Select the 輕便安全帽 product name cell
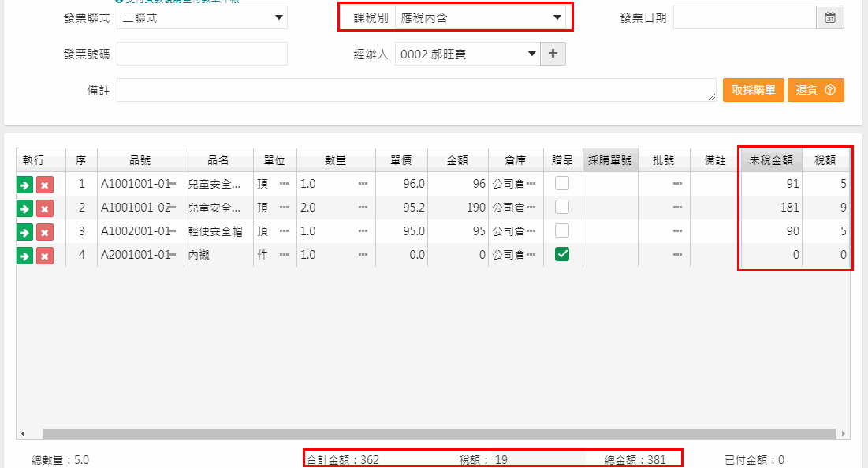The image size is (868, 468). pos(218,231)
